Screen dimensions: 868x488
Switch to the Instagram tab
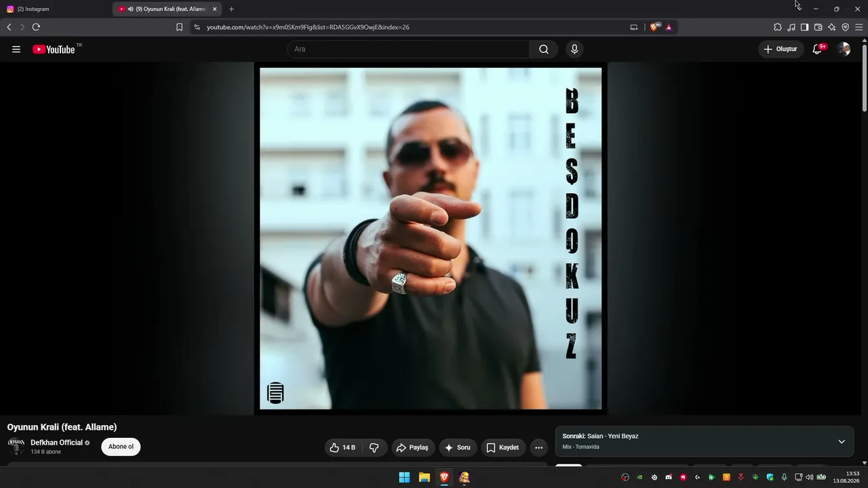point(56,9)
